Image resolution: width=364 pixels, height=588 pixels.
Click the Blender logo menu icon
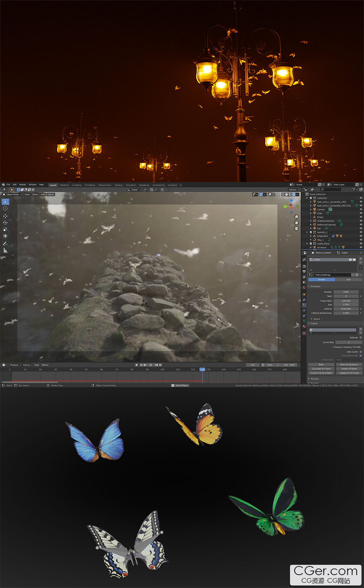pyautogui.click(x=3, y=185)
